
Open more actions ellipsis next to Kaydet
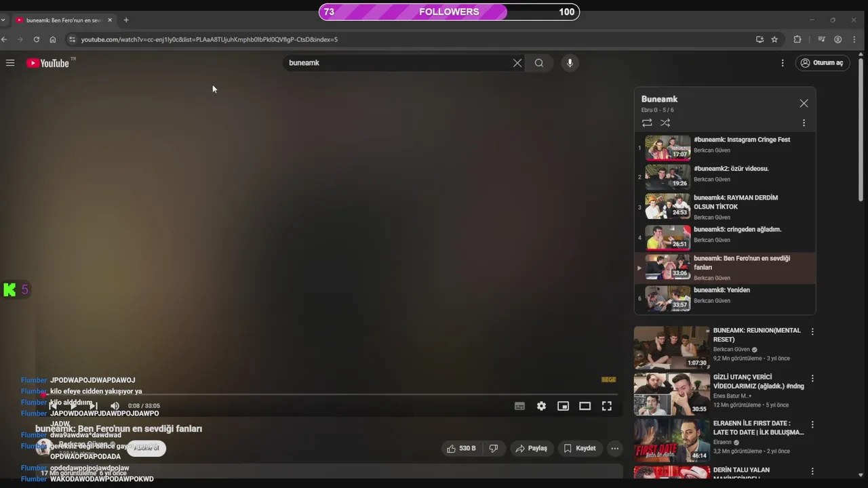[614, 448]
